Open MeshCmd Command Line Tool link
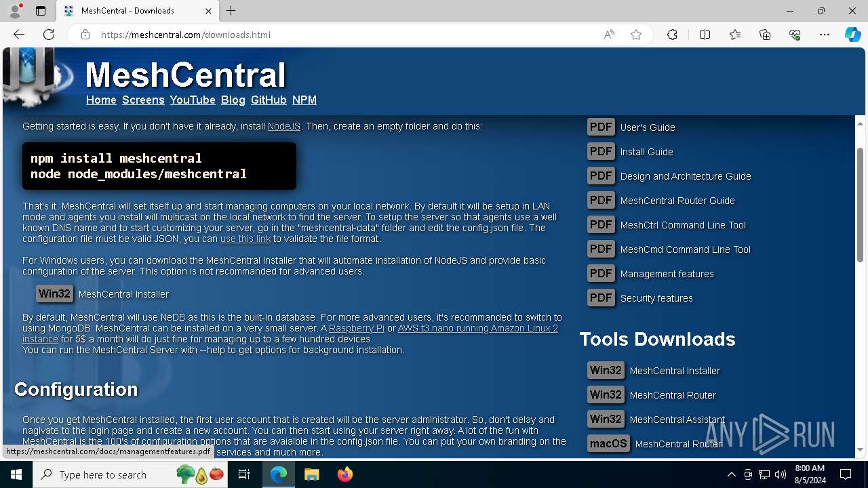868x488 pixels. pos(686,249)
